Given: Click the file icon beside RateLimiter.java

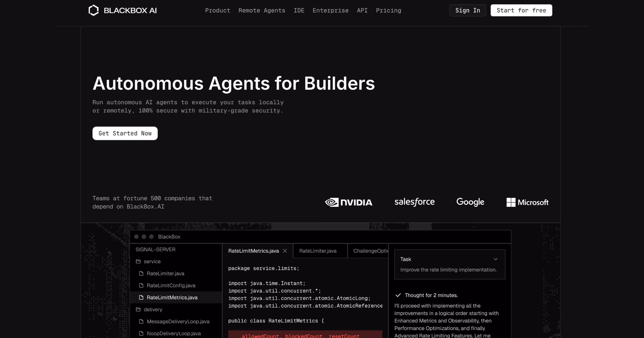Looking at the screenshot, I should [x=141, y=273].
